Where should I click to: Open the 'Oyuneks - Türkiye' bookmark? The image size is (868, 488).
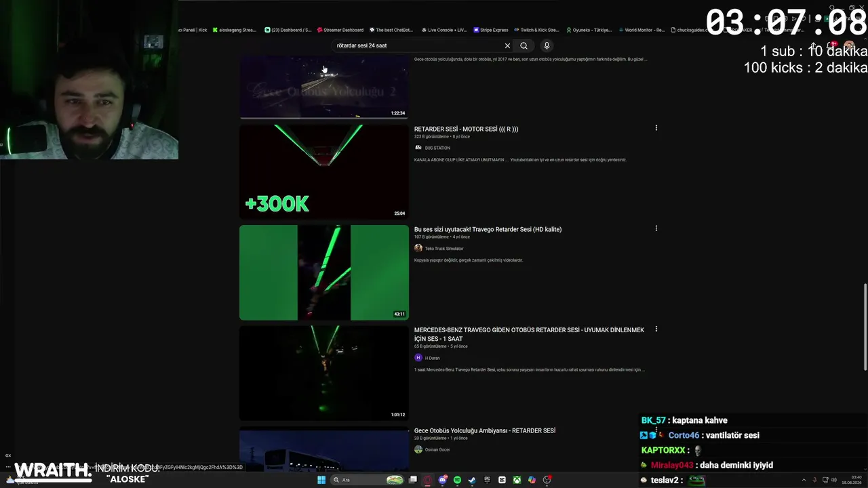pyautogui.click(x=589, y=30)
